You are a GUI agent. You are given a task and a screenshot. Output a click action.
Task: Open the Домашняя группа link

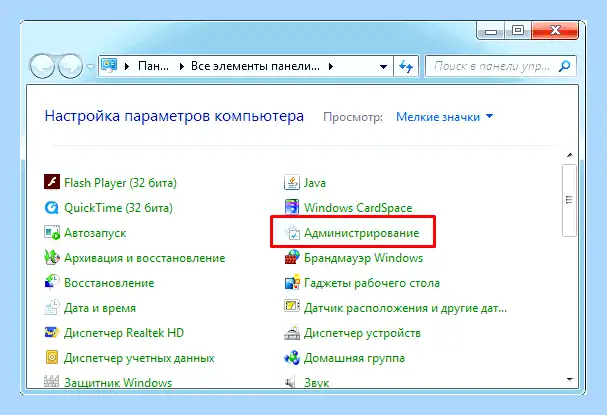tap(354, 358)
